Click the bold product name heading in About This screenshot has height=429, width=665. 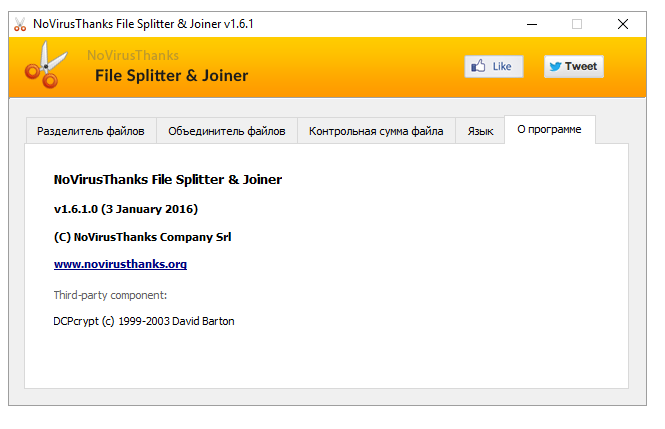tap(167, 180)
